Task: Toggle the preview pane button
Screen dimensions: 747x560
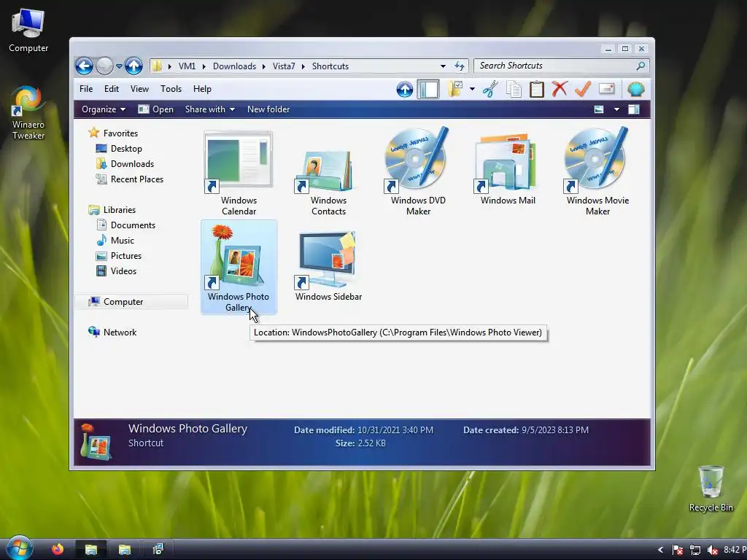Action: click(634, 109)
